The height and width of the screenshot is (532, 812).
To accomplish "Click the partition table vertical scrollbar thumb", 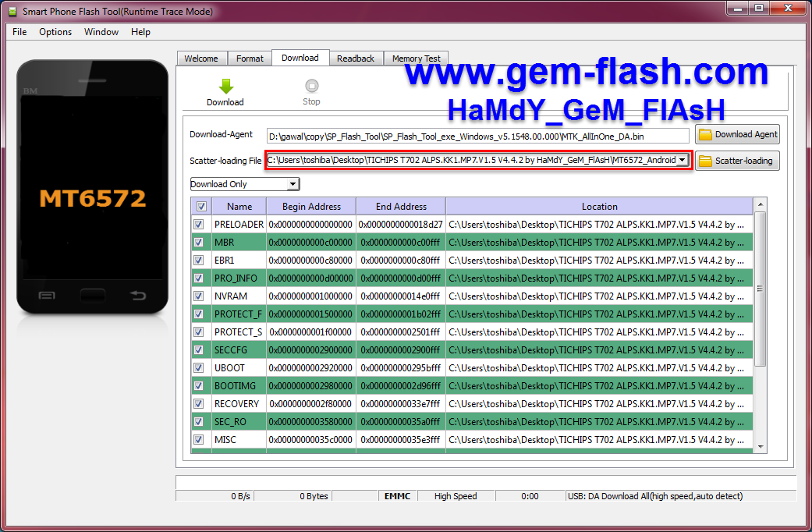I will point(761,289).
